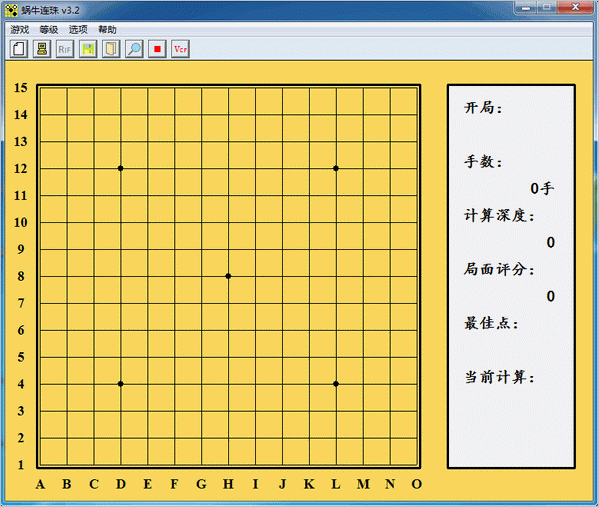The width and height of the screenshot is (599, 507).
Task: Click the disabled maximize button
Action: (547, 8)
